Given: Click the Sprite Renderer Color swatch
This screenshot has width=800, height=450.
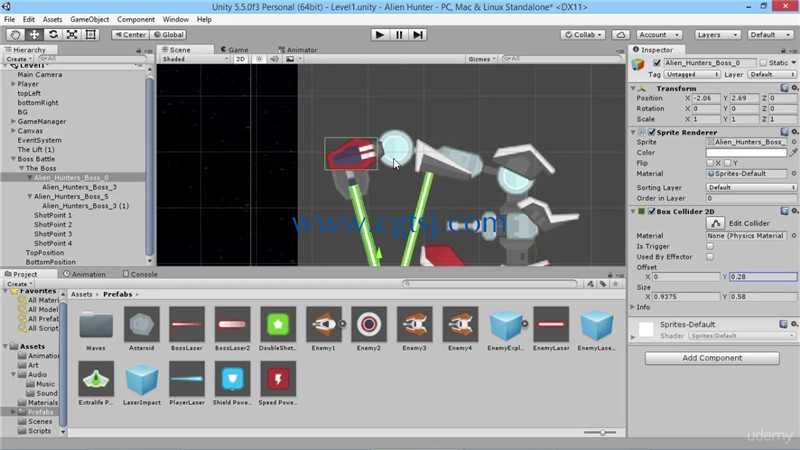Looking at the screenshot, I should (746, 153).
